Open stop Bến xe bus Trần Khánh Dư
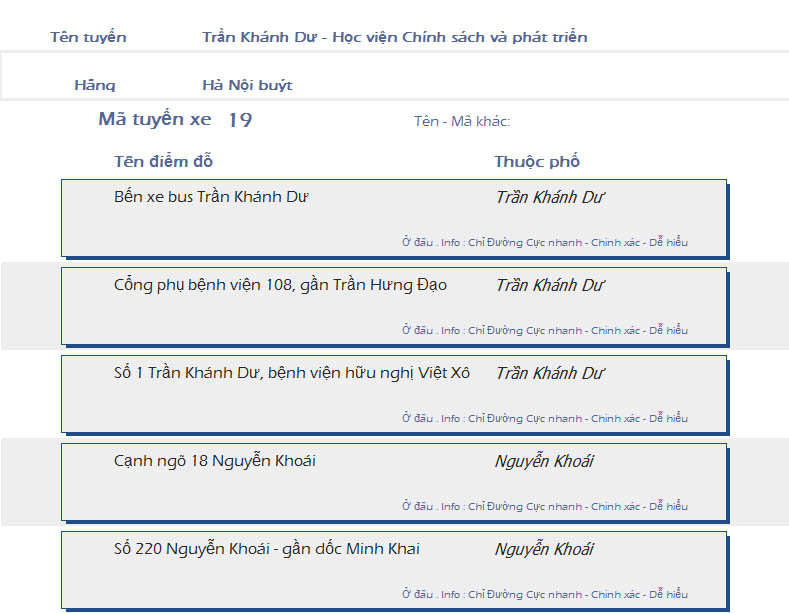The image size is (789, 613). 211,197
